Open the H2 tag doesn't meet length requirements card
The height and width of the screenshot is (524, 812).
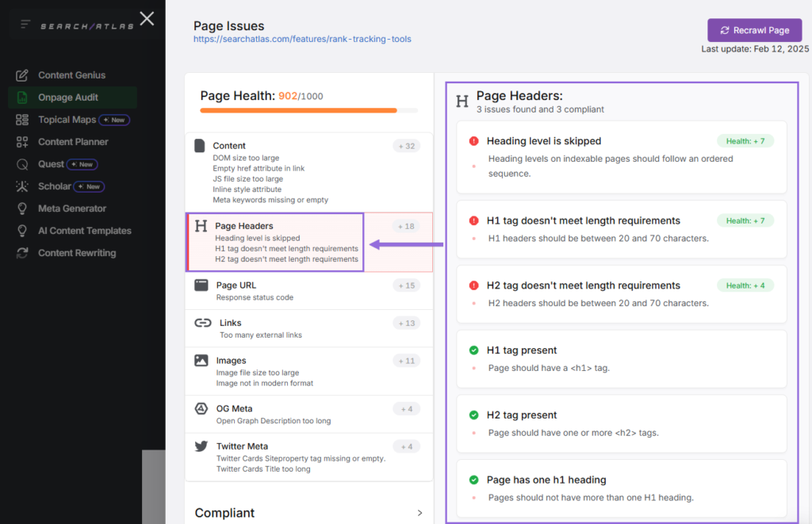[x=622, y=294]
